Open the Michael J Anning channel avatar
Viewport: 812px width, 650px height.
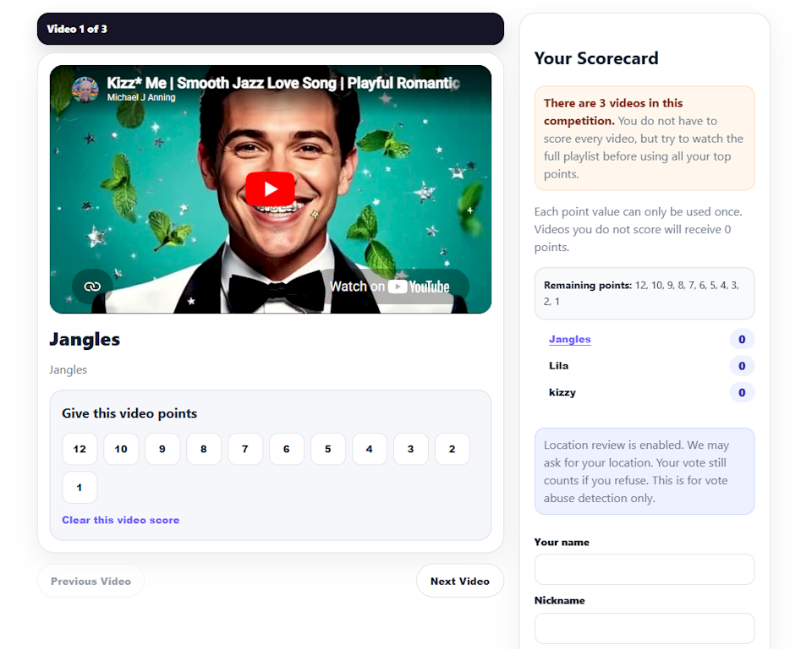(85, 90)
